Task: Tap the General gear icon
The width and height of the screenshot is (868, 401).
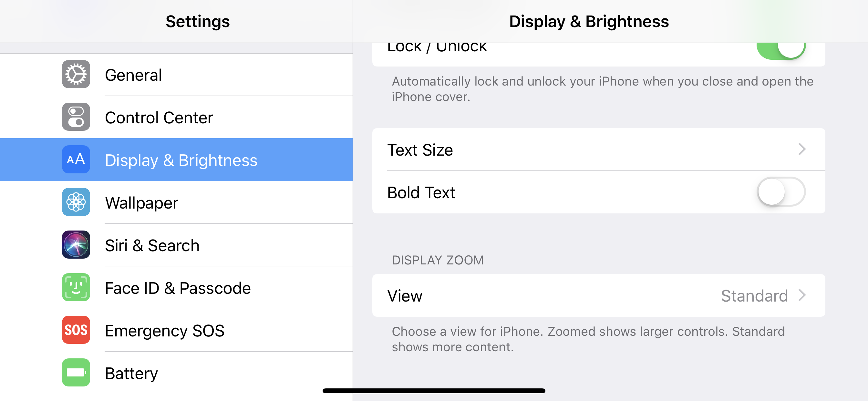Action: click(x=76, y=75)
